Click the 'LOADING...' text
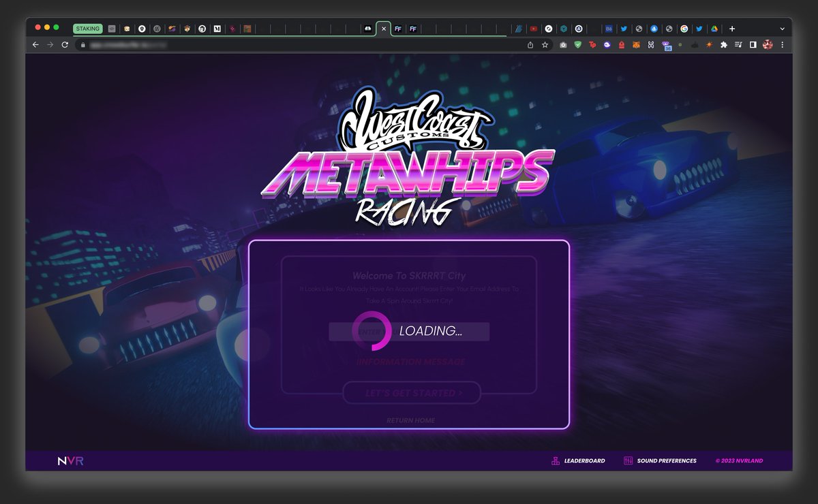 click(x=431, y=331)
